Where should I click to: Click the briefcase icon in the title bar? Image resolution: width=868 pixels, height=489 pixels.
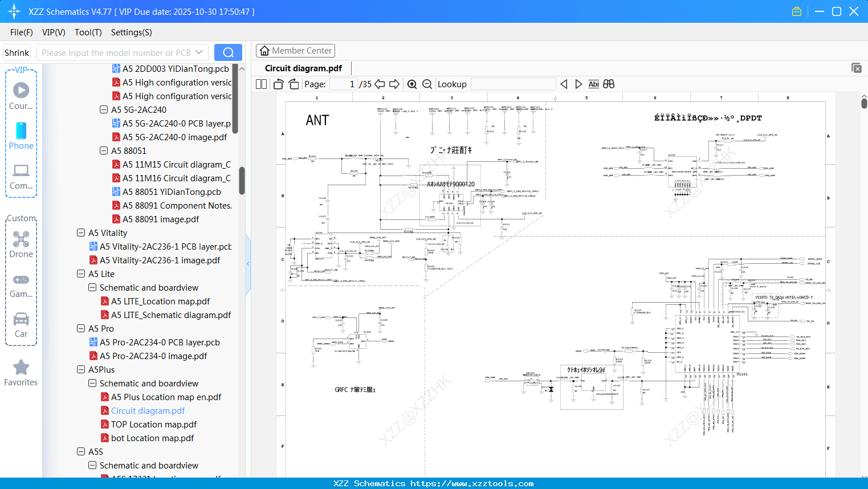pyautogui.click(x=797, y=11)
